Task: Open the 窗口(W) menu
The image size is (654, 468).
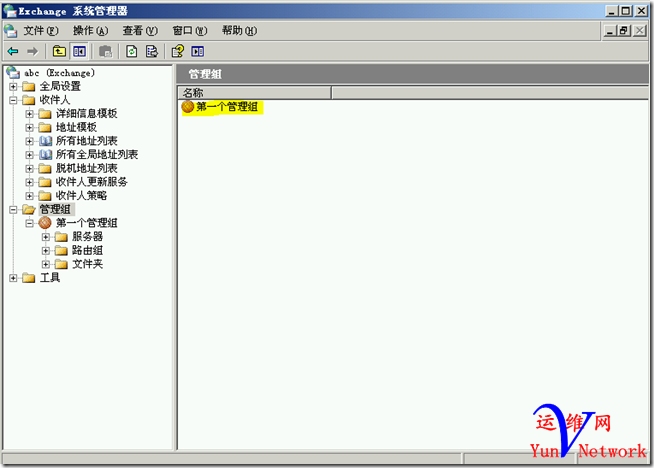Action: 189,30
